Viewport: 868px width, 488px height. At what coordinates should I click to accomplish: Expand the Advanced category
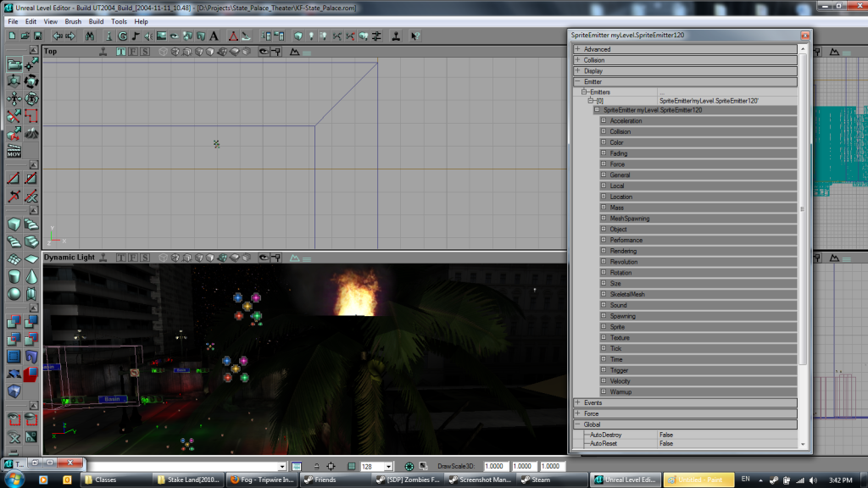[577, 49]
